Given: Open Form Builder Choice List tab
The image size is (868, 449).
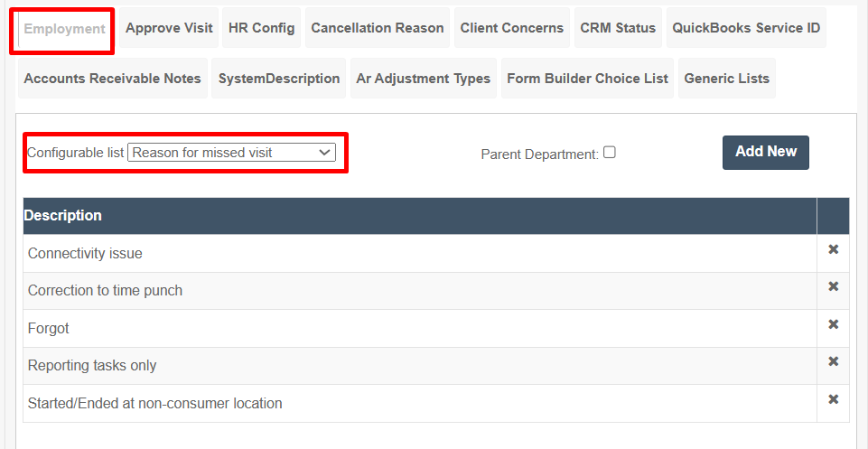Looking at the screenshot, I should pyautogui.click(x=587, y=79).
